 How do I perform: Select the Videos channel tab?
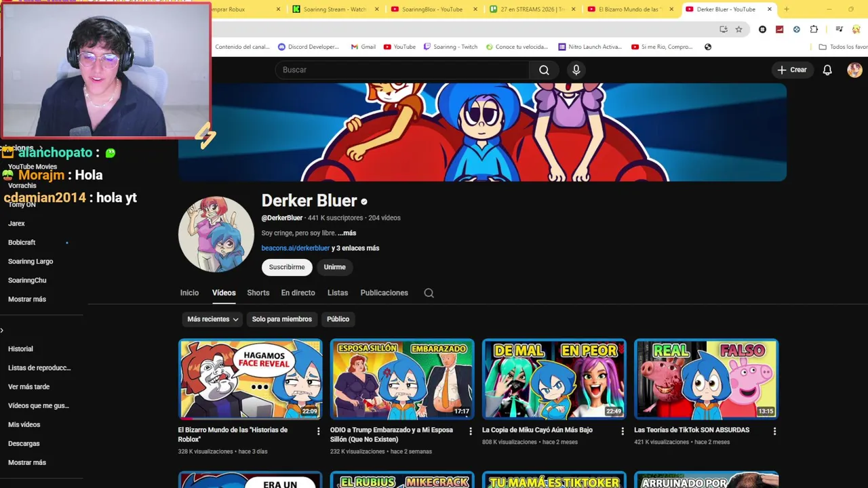point(224,293)
